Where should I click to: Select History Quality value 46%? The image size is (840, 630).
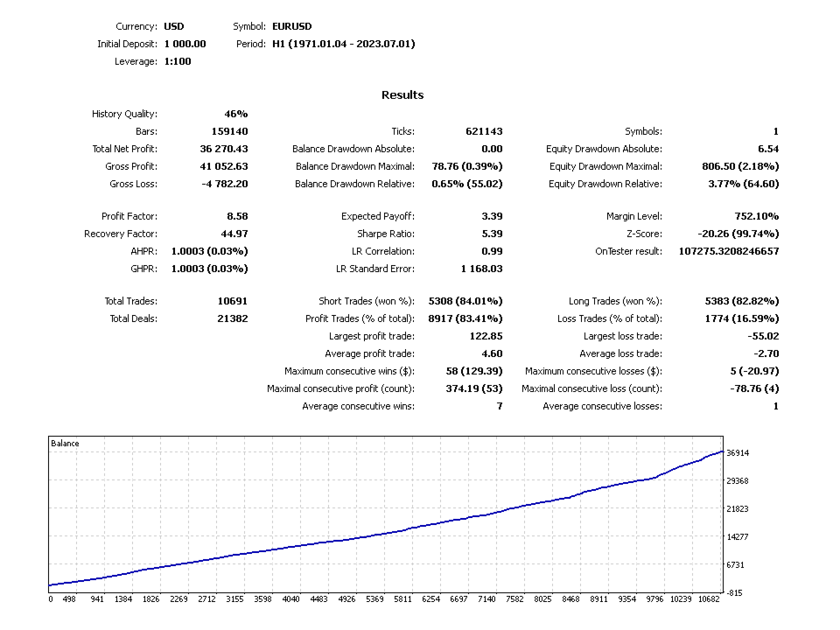click(x=235, y=114)
